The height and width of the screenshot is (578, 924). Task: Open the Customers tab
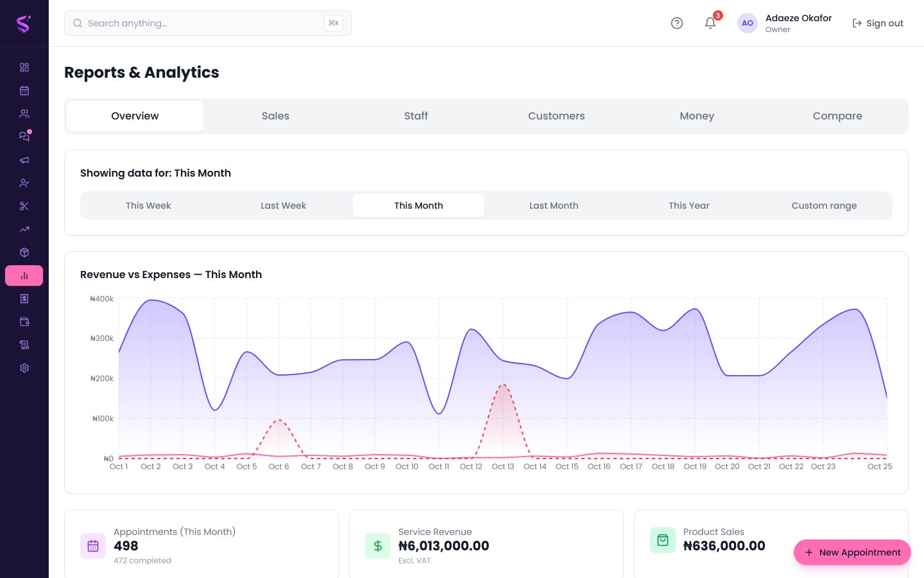[556, 116]
